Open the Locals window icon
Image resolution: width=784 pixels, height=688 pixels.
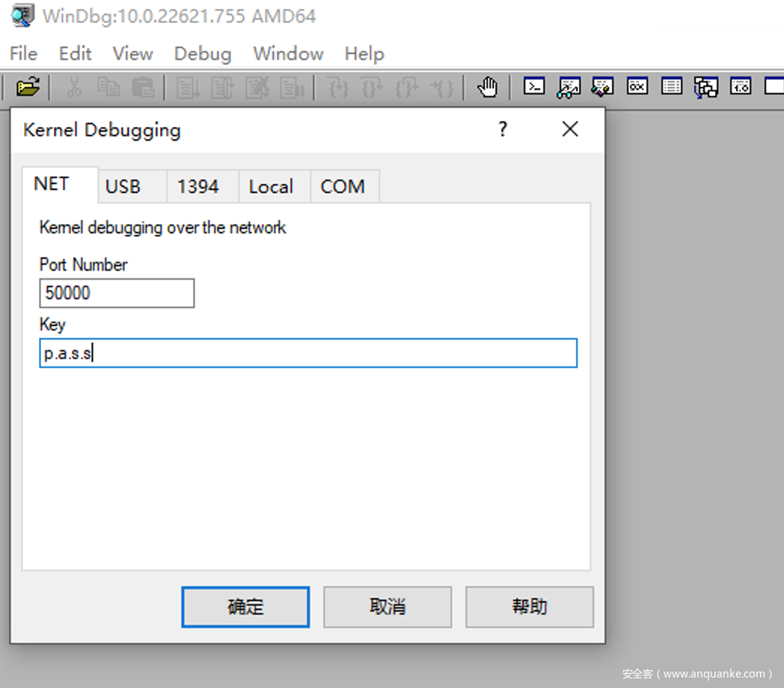602,87
